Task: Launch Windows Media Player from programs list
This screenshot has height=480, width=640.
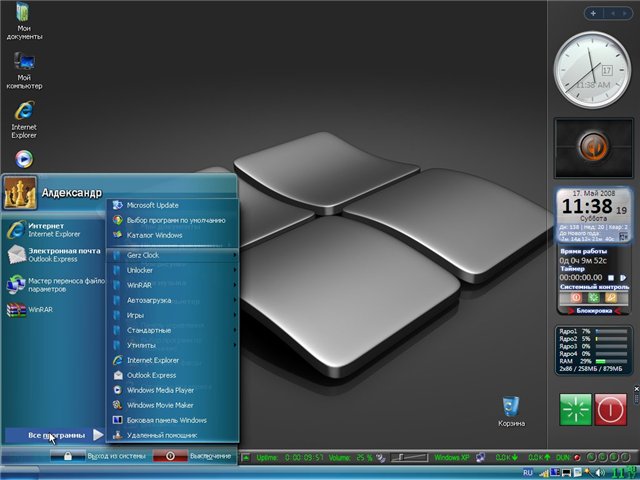Action: 172,390
